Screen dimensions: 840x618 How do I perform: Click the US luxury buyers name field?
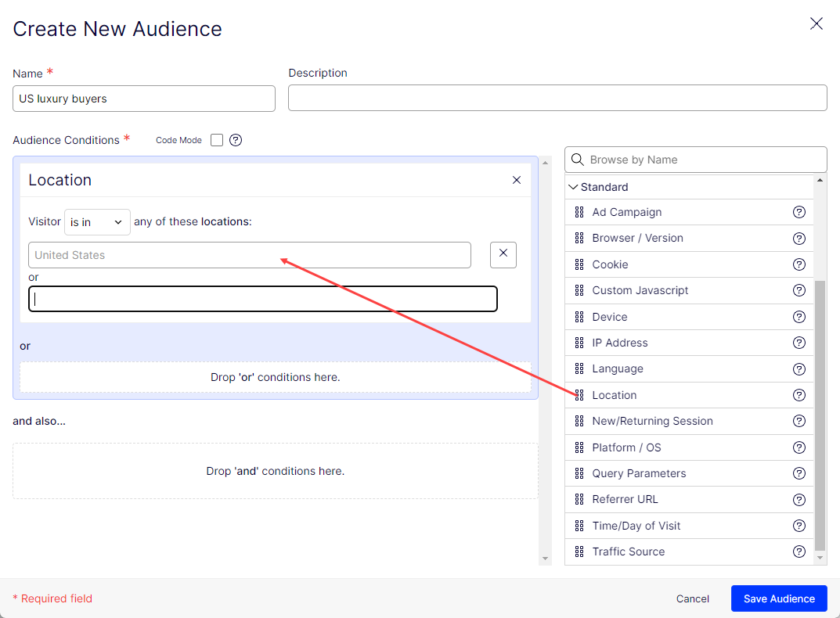click(x=143, y=98)
